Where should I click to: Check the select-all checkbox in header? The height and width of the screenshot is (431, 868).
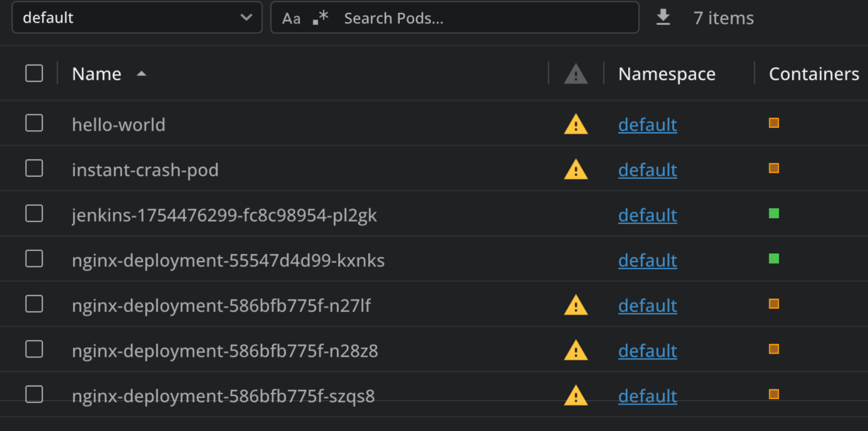pos(34,73)
